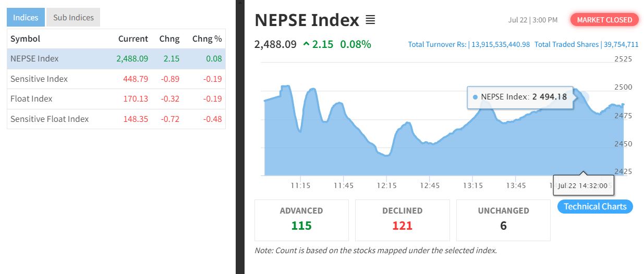Click the UNCHANGED count box

tap(503, 220)
